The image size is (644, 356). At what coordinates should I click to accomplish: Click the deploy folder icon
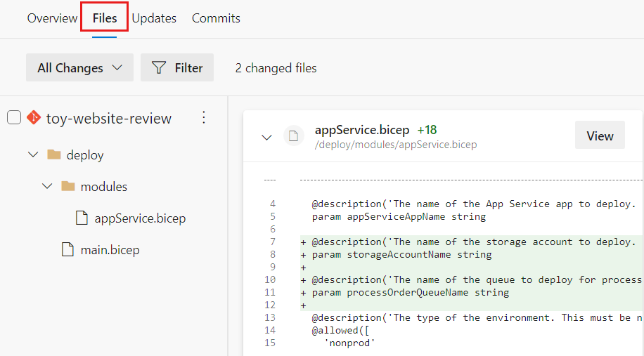point(54,154)
